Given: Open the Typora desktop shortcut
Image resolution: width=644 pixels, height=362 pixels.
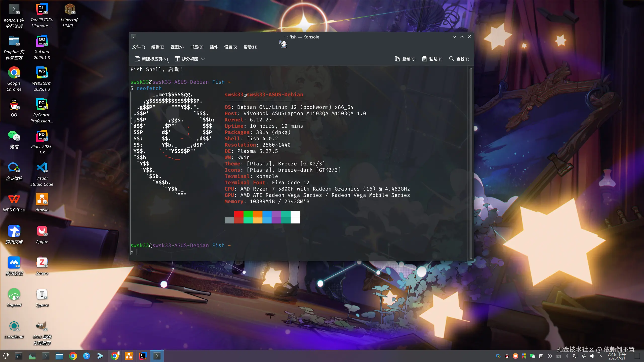Looking at the screenshot, I should [42, 295].
